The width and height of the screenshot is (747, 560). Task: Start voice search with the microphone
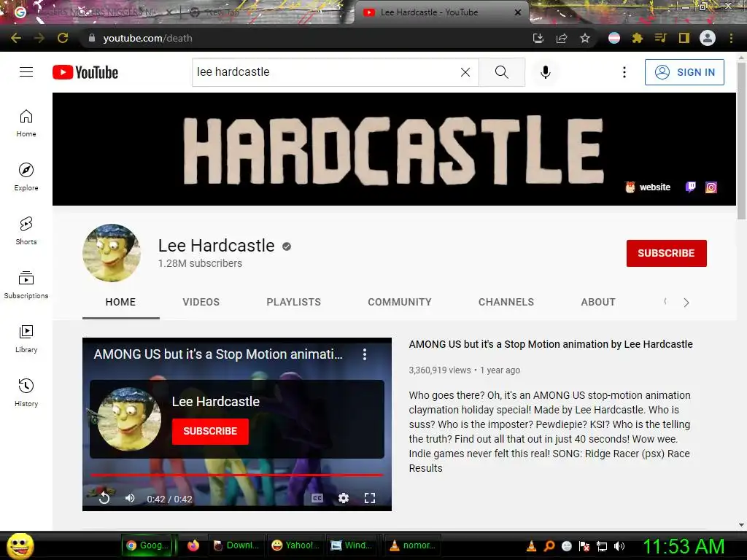point(546,72)
